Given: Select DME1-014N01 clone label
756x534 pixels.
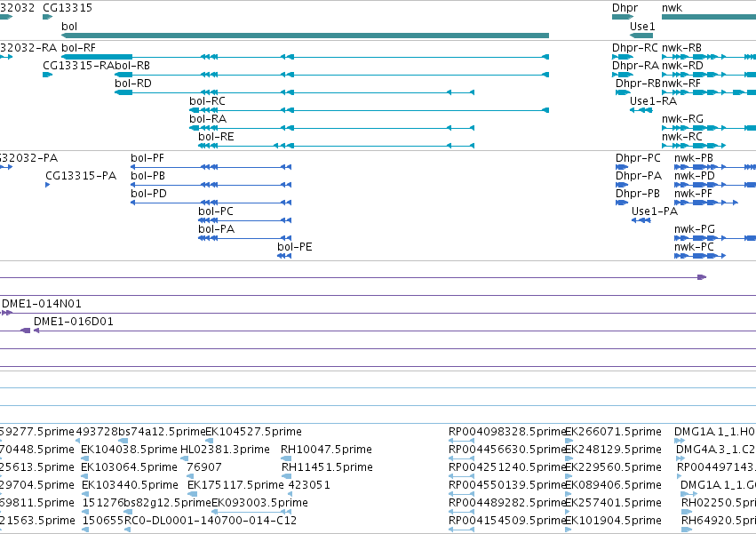Looking at the screenshot, I should [x=42, y=304].
